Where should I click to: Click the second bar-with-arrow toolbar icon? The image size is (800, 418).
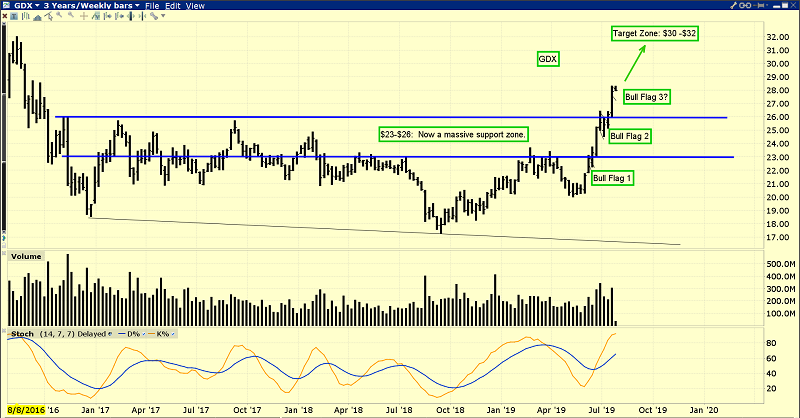click(x=119, y=16)
